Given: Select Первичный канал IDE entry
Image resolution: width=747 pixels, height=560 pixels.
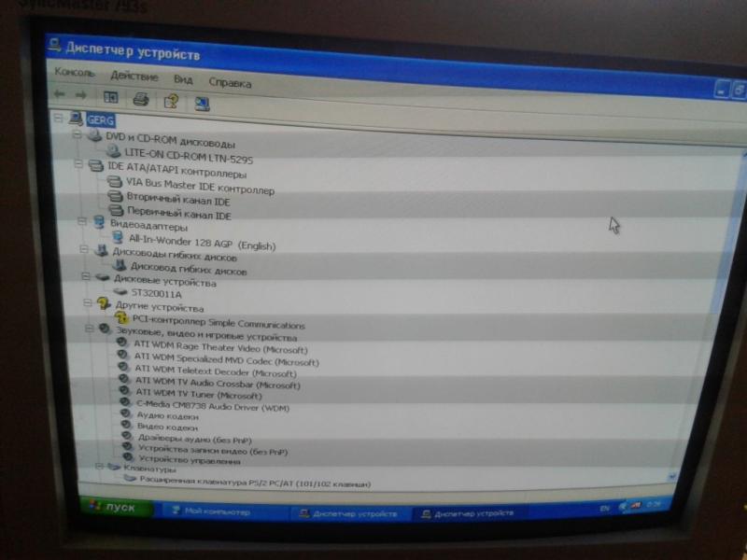Looking at the screenshot, I should [x=179, y=213].
